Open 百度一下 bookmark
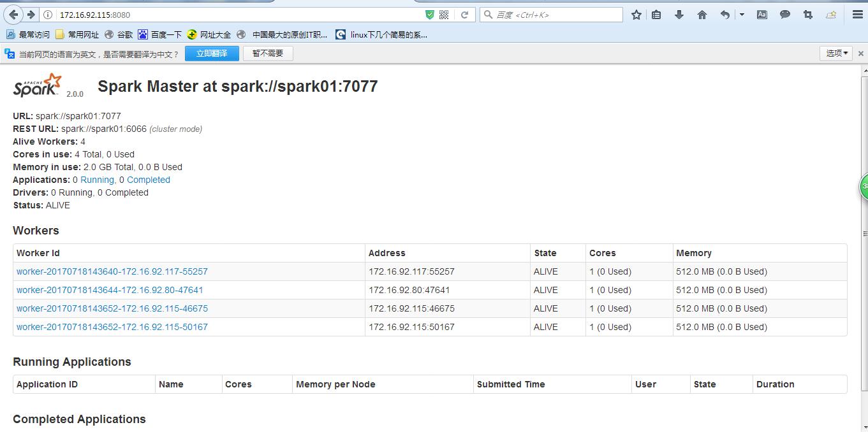Image resolution: width=868 pixels, height=432 pixels. point(160,35)
